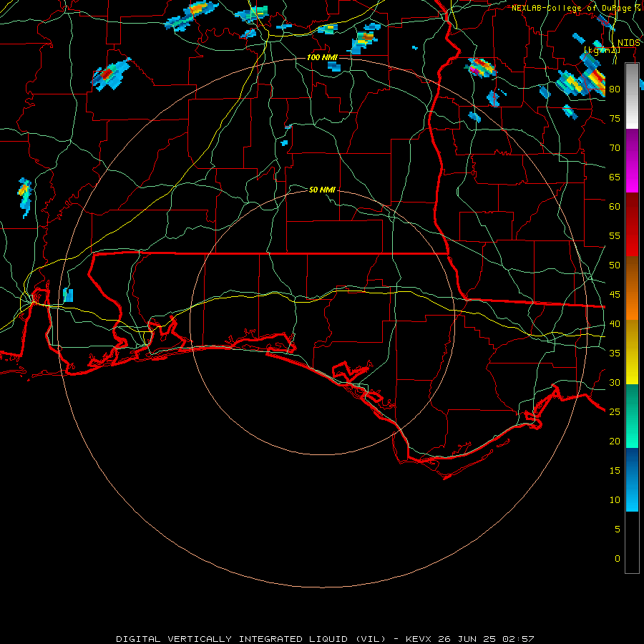Click the 35 value on the color scale
Screen dimensions: 644x644
pyautogui.click(x=615, y=353)
